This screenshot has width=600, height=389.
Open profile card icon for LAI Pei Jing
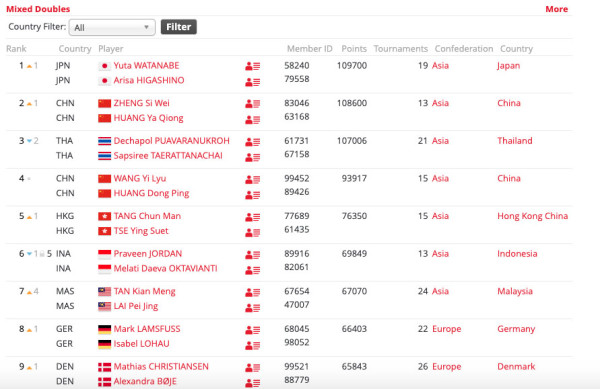[x=253, y=308]
